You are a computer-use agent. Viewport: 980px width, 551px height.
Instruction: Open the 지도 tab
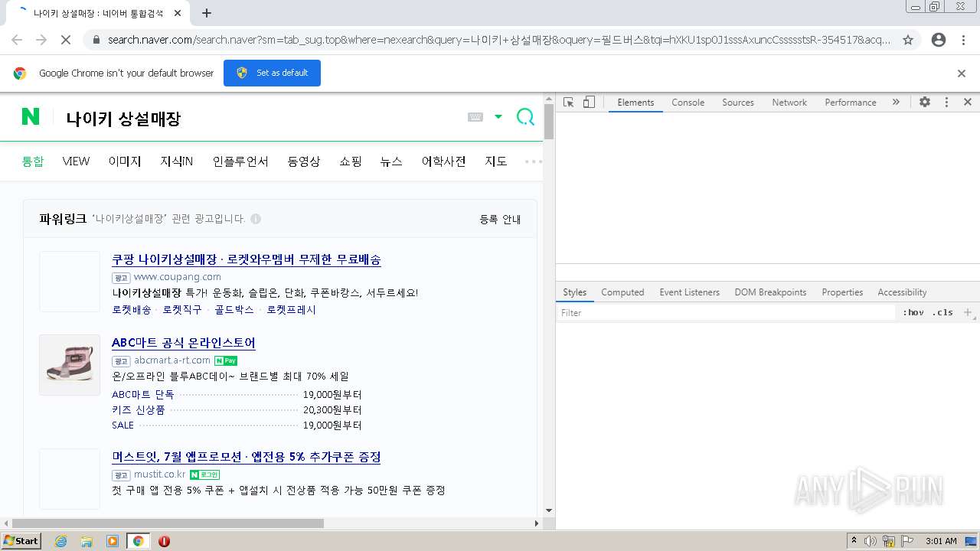point(496,161)
